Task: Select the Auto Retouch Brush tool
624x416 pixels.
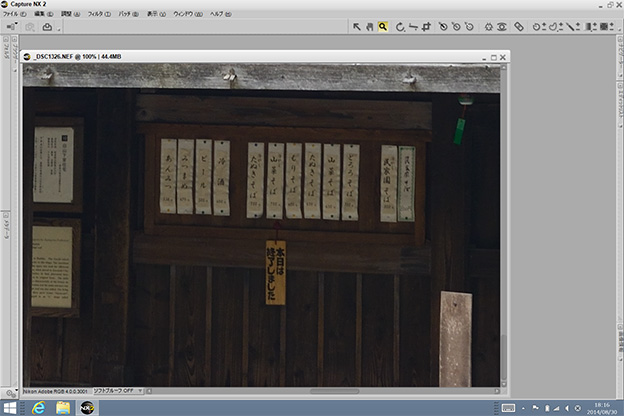Action: pyautogui.click(x=519, y=27)
